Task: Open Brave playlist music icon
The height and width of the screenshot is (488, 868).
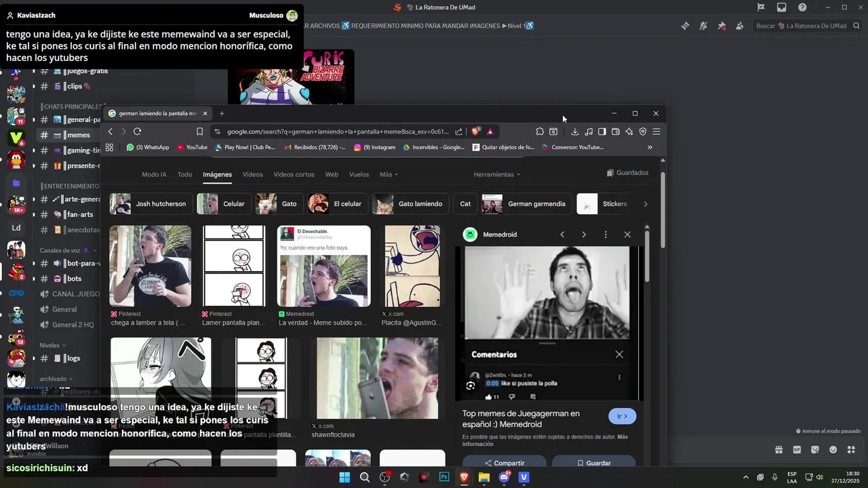Action: (x=589, y=131)
